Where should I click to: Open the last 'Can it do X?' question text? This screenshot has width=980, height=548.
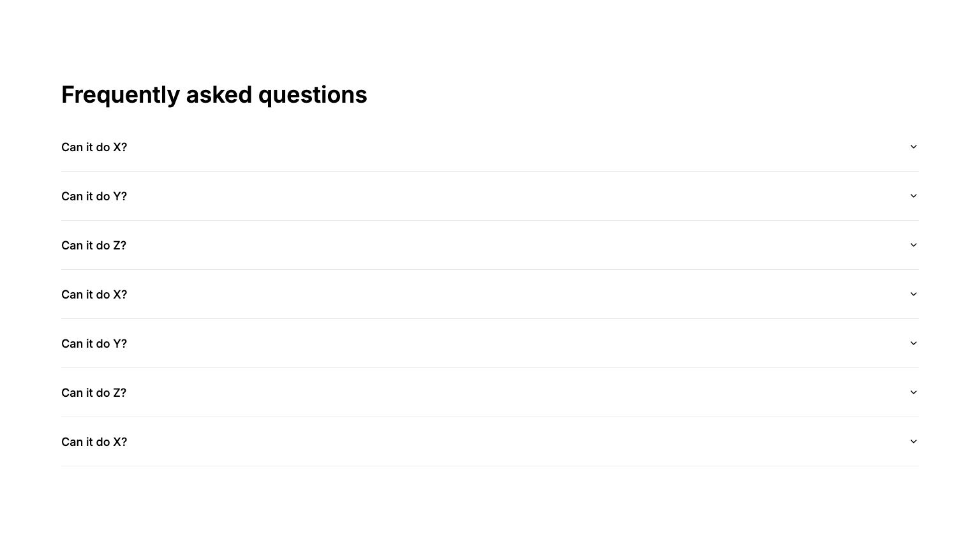click(94, 442)
